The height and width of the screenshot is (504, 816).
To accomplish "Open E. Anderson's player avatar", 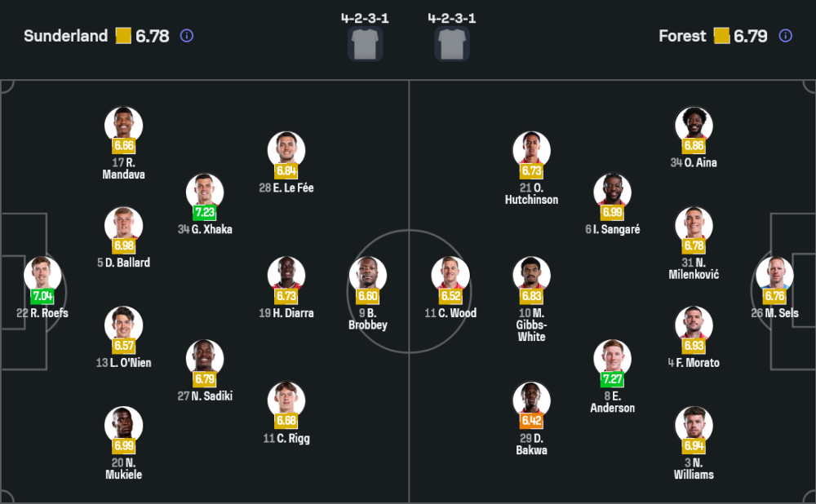I will point(612,358).
